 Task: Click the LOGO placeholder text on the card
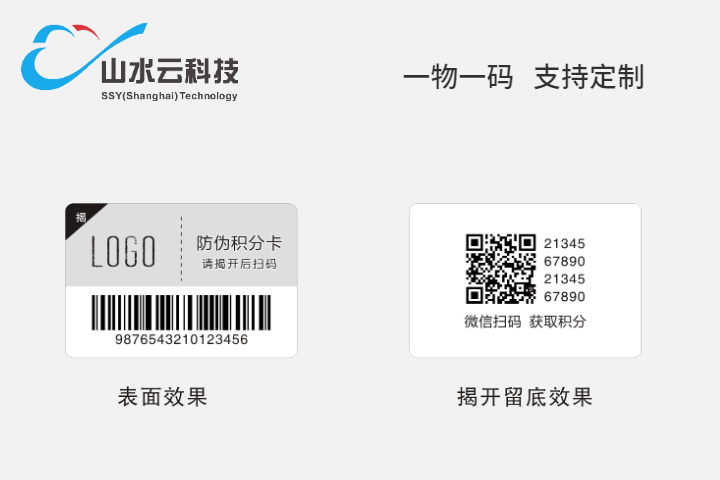click(x=123, y=251)
